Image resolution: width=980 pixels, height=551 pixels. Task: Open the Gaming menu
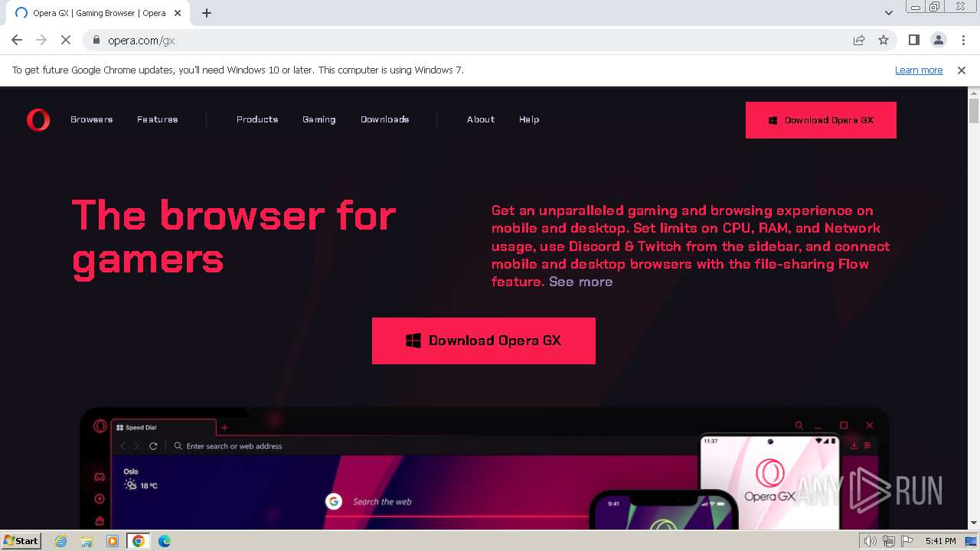319,119
